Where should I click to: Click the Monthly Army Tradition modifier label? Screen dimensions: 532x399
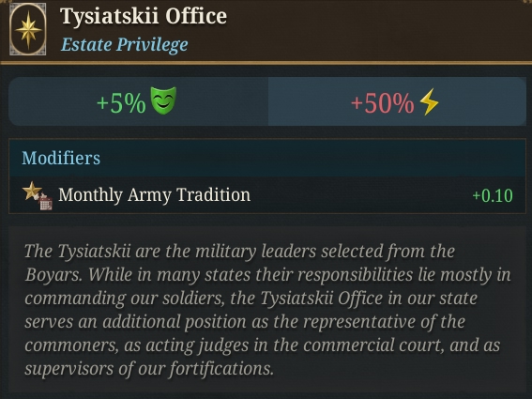point(155,195)
